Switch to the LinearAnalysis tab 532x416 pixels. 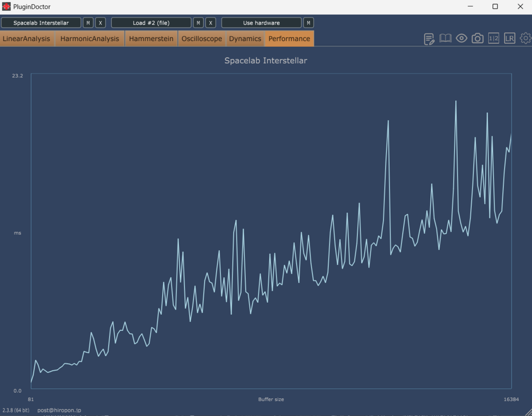27,38
